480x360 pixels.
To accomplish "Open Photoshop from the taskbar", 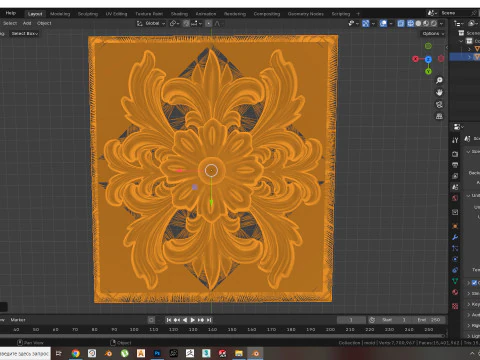I will [x=157, y=353].
